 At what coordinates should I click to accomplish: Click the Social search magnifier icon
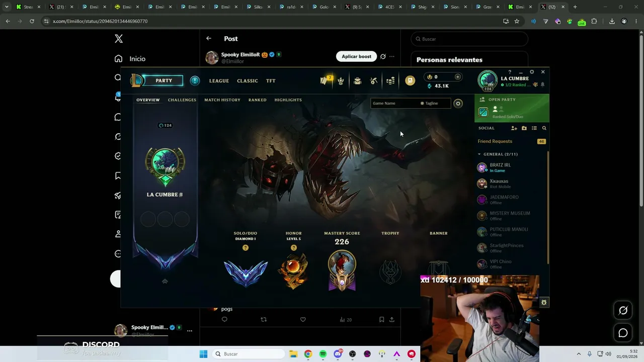pyautogui.click(x=544, y=128)
